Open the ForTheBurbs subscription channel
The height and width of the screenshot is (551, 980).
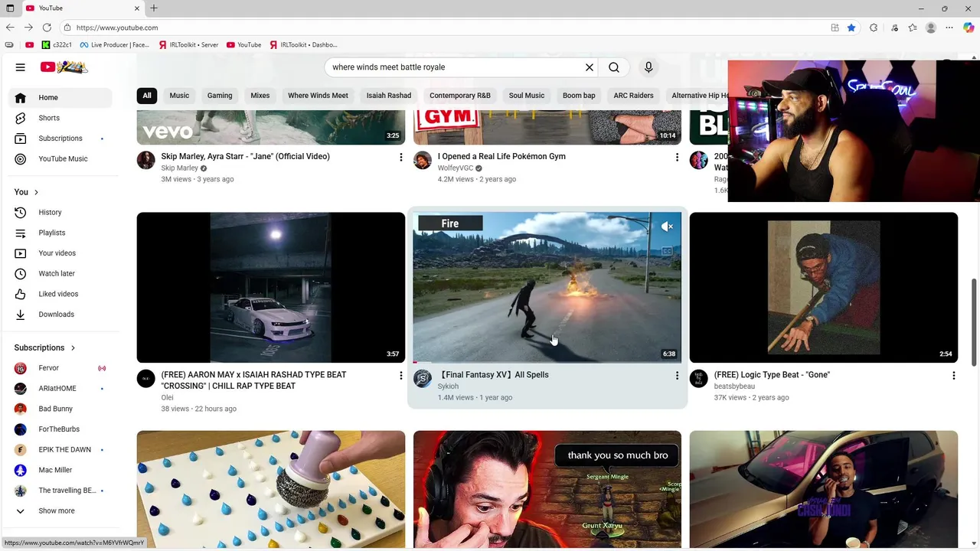[60, 429]
